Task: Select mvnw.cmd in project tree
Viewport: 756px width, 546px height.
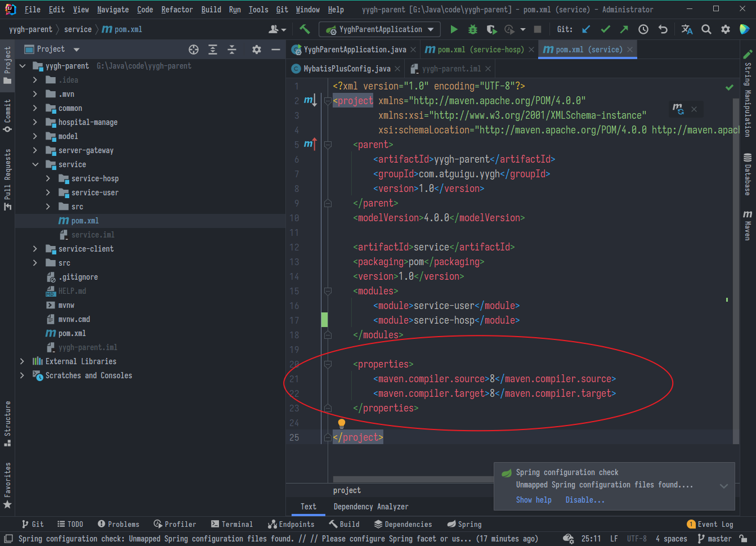Action: point(74,319)
